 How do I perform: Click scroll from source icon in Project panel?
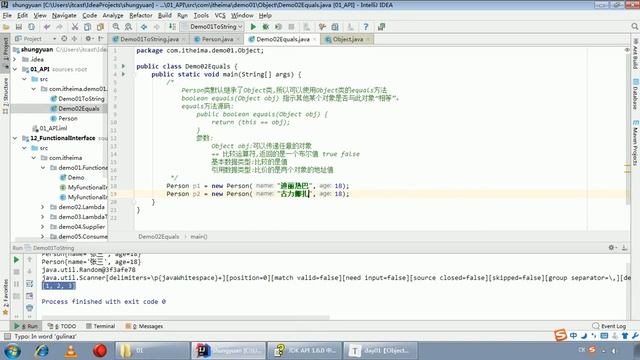tap(64, 39)
